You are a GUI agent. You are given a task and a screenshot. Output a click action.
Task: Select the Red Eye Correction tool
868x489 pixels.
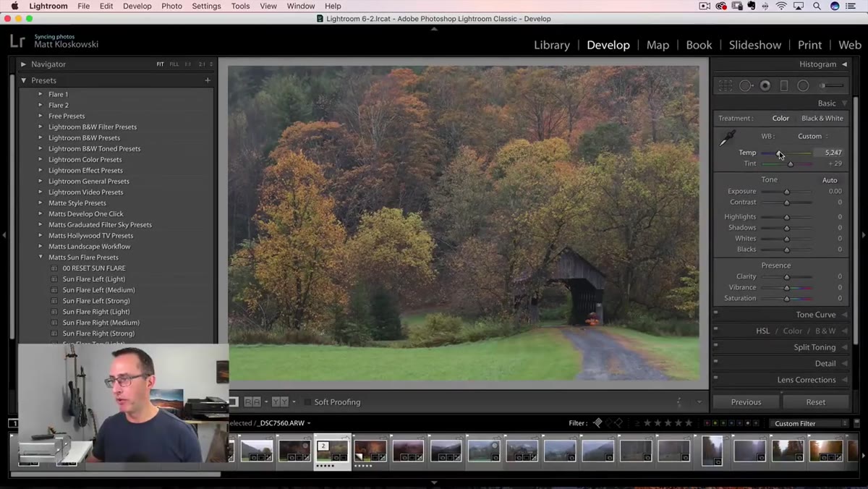765,85
